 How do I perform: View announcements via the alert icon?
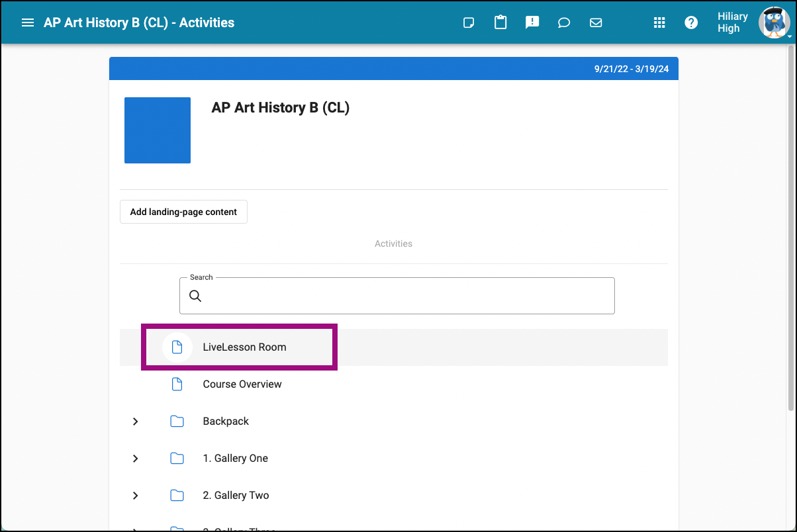coord(532,22)
